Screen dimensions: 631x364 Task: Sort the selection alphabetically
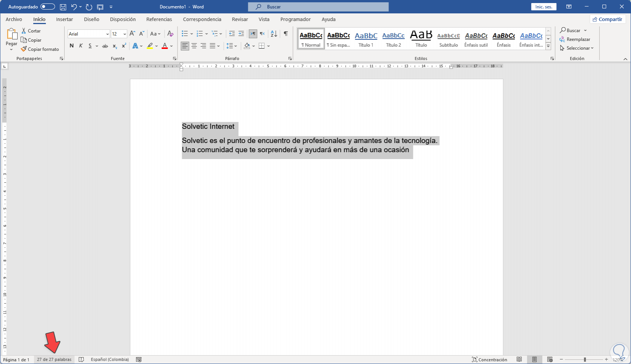274,34
